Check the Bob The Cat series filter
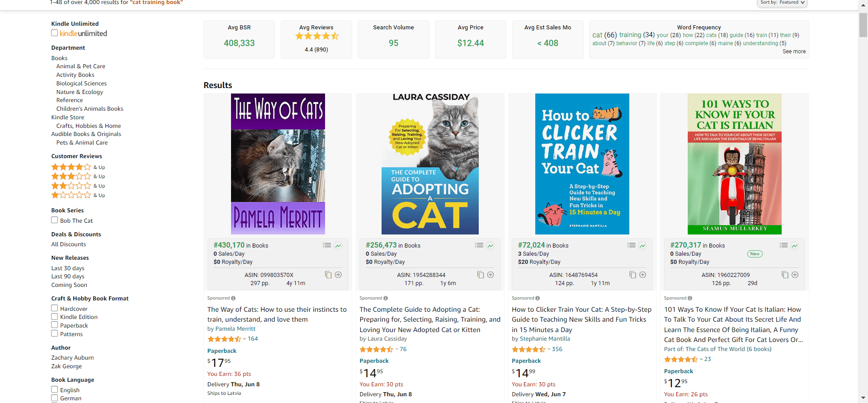The image size is (868, 403). (x=55, y=220)
